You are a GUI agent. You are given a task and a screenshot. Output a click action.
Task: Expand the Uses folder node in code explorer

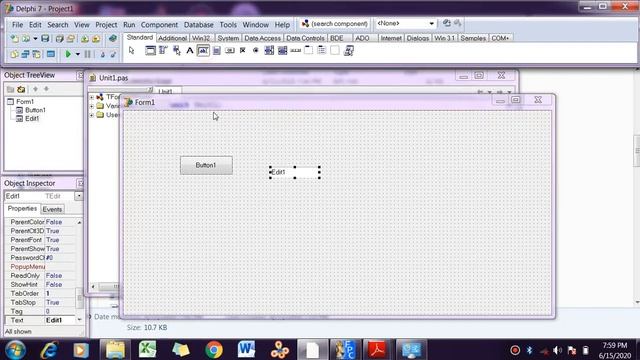point(92,115)
